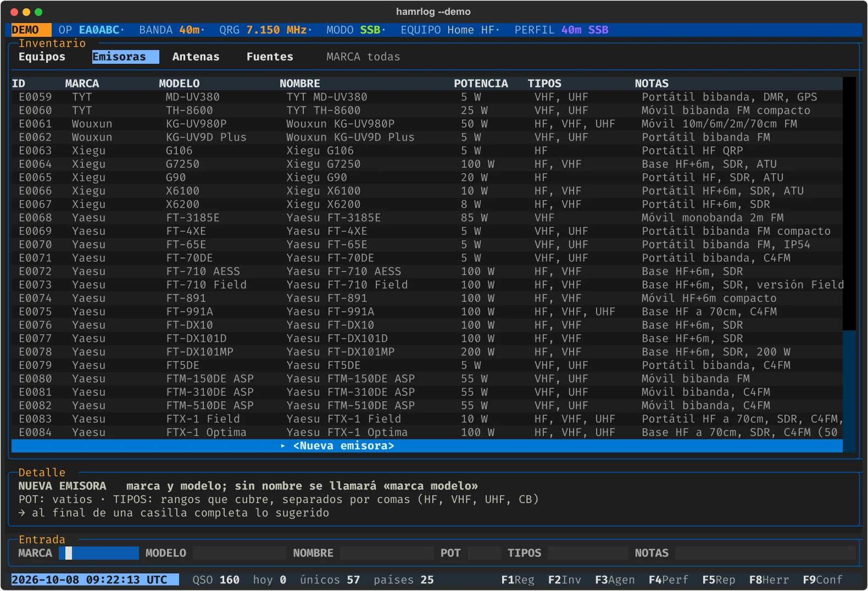Select row E0078 Yaesu FT-DX101MP

427,352
